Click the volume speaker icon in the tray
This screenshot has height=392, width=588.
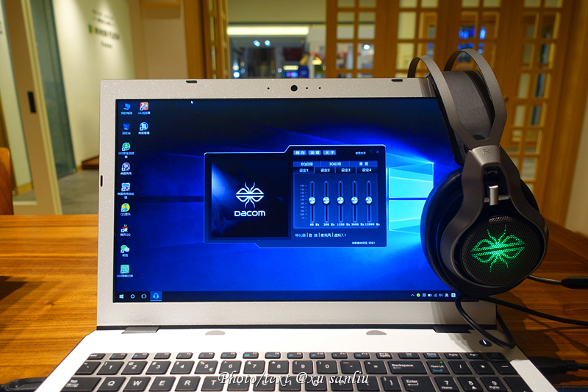click(440, 295)
